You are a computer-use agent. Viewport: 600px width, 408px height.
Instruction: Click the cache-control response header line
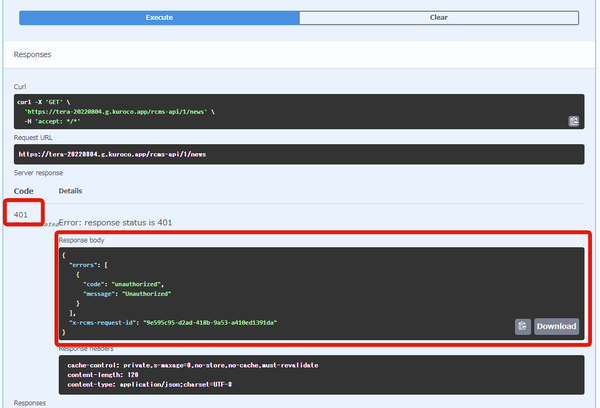pos(193,365)
